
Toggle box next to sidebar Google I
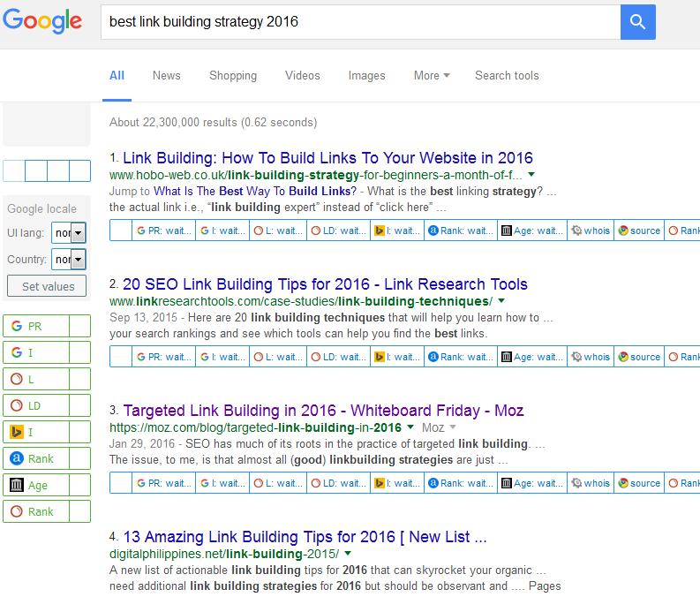[x=80, y=352]
